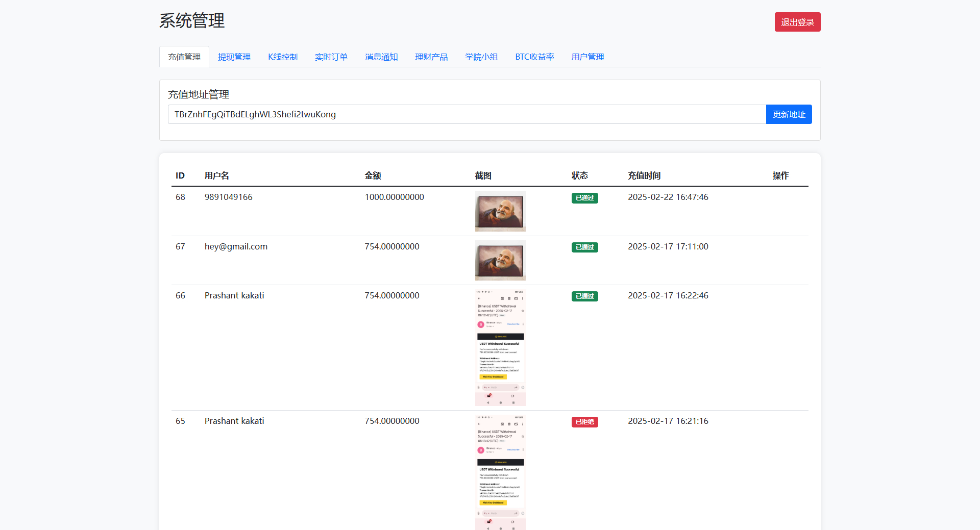980x530 pixels.
Task: Click the deposit address input field
Action: pyautogui.click(x=466, y=114)
